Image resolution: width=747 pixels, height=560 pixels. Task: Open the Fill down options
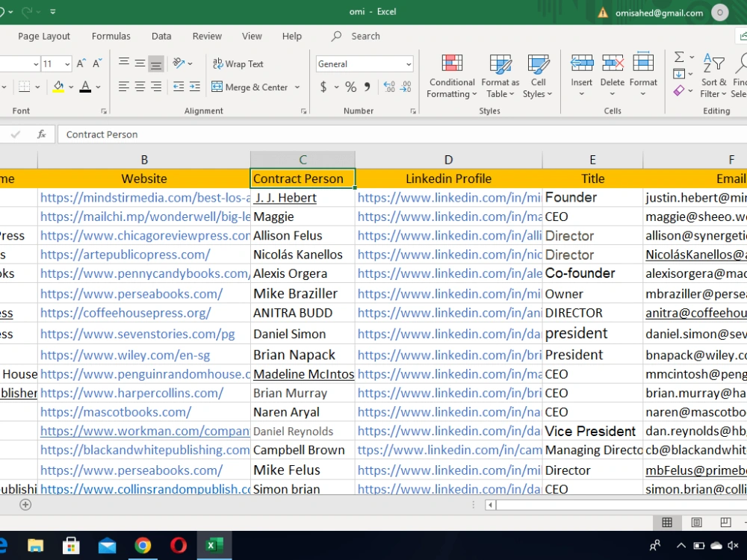point(684,74)
